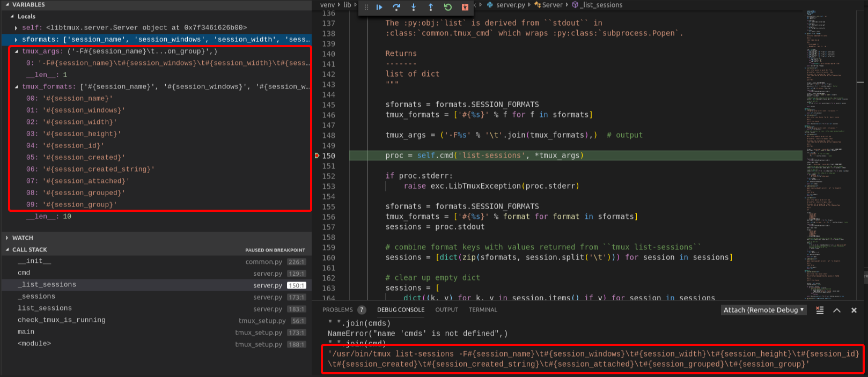Open the venv breadcrumb
This screenshot has width=868, height=377.
coord(327,5)
